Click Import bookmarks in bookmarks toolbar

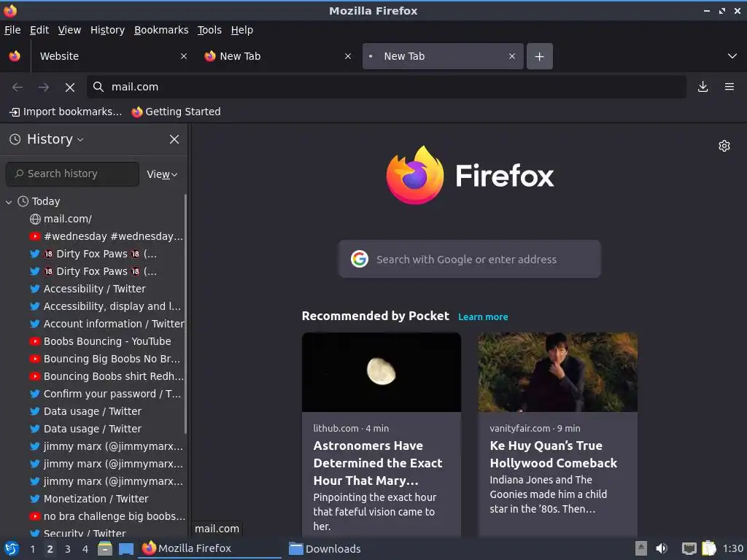66,112
